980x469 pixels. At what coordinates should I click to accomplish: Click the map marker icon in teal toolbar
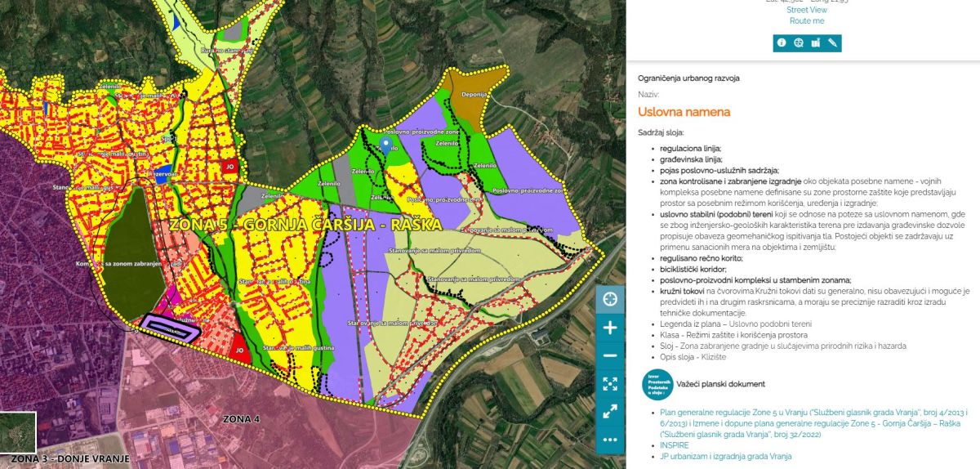816,43
